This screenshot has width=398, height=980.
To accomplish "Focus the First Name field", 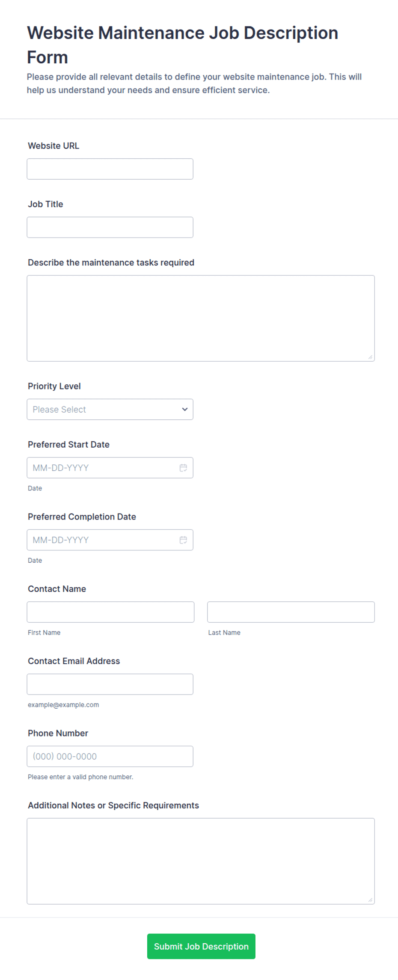I will [x=110, y=612].
